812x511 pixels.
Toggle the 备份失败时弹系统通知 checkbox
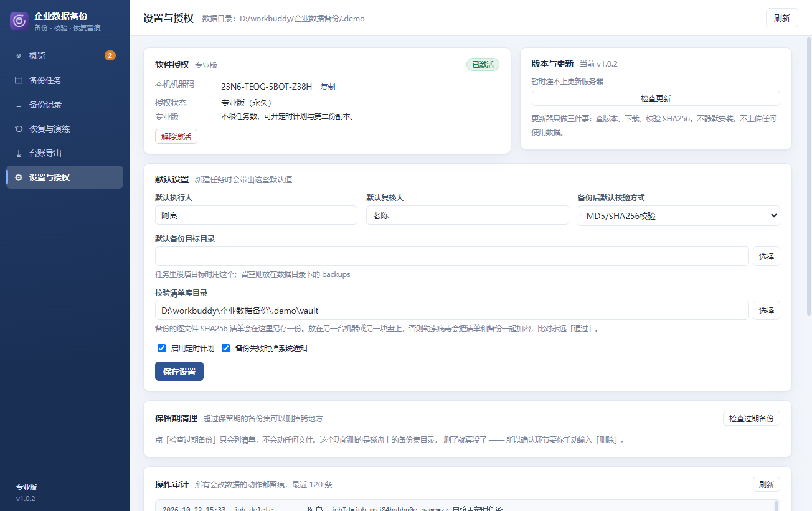[226, 349]
